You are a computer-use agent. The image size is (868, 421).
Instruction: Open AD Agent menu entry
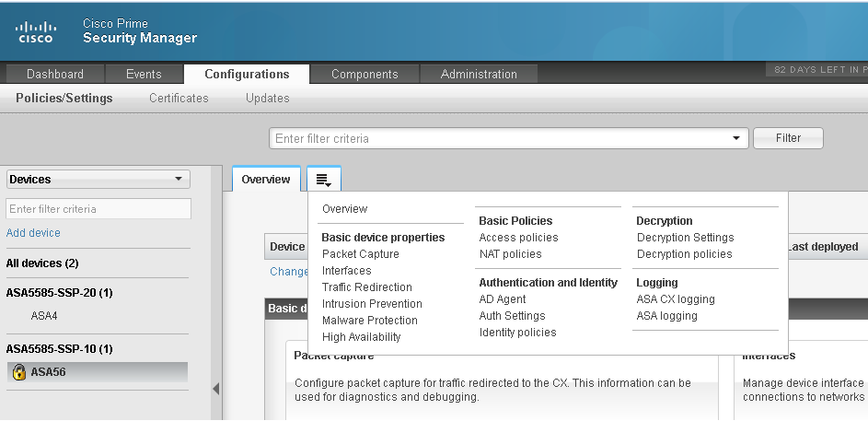tap(503, 299)
